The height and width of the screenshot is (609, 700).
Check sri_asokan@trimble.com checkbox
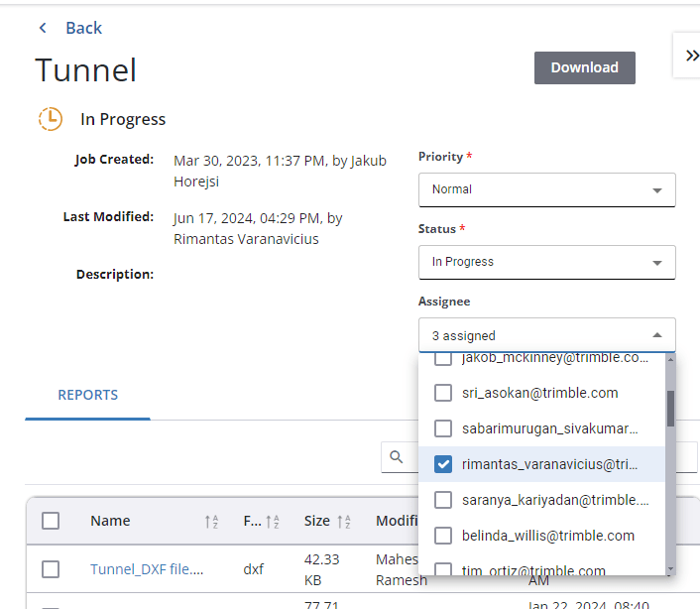click(443, 393)
